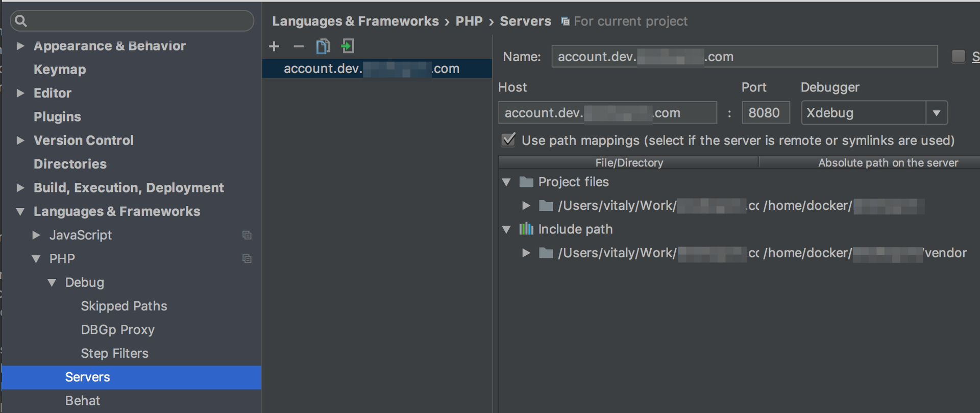Toggle the checkbox next to Name field
Viewport: 980px width, 413px height.
(x=959, y=56)
